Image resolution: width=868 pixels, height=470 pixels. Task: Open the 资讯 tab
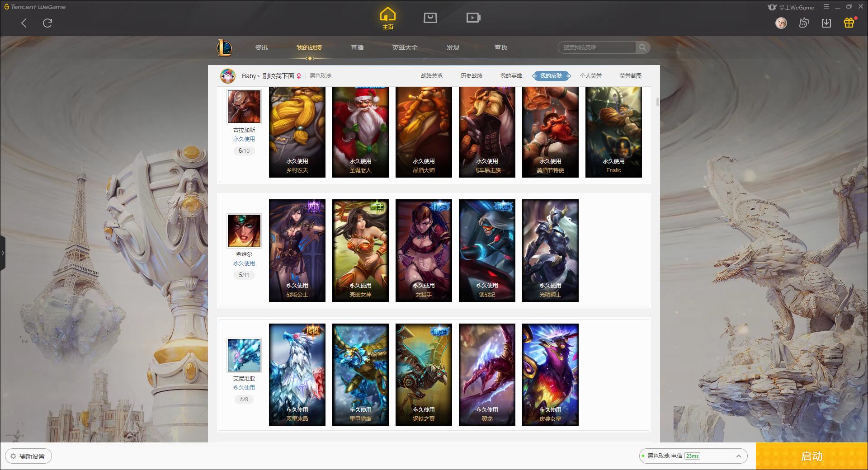pyautogui.click(x=261, y=47)
